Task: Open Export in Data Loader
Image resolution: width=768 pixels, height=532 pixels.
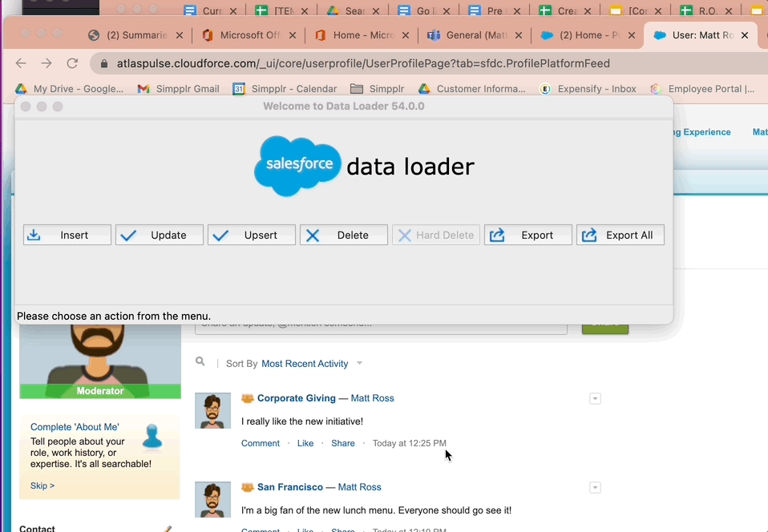Action: click(528, 235)
